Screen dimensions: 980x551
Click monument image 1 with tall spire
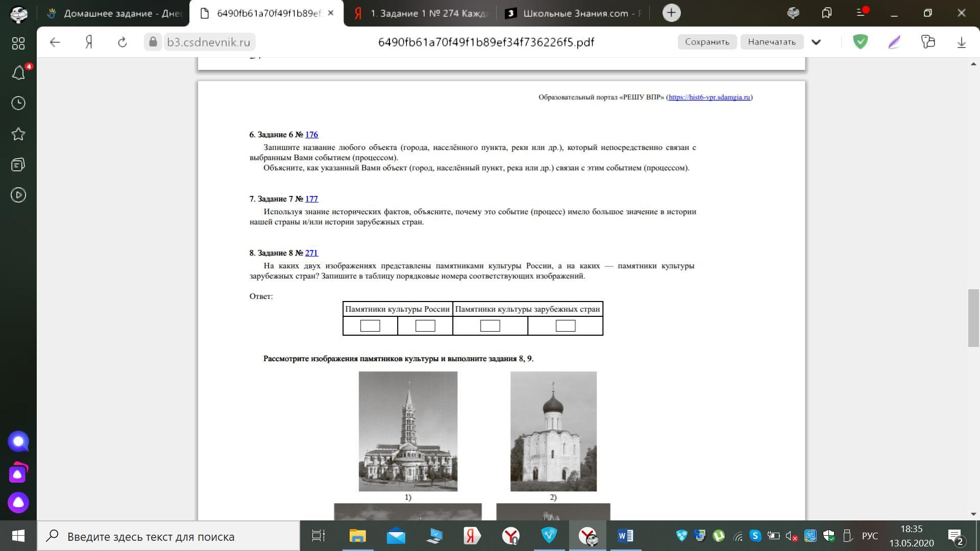tap(408, 431)
